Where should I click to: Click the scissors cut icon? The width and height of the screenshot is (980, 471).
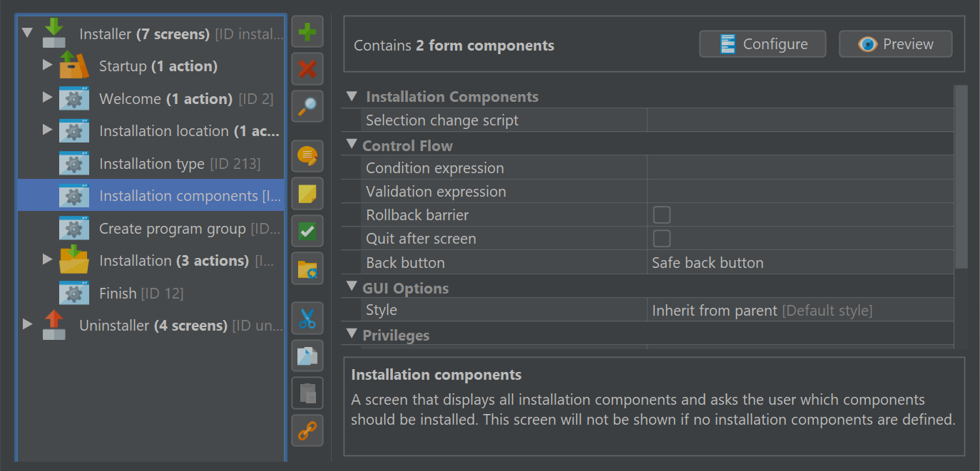307,319
